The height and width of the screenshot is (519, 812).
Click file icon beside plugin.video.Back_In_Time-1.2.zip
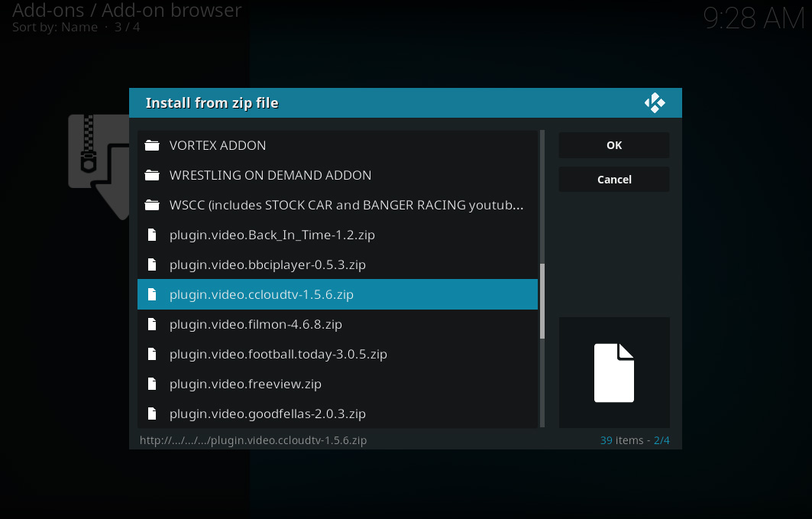pyautogui.click(x=152, y=235)
